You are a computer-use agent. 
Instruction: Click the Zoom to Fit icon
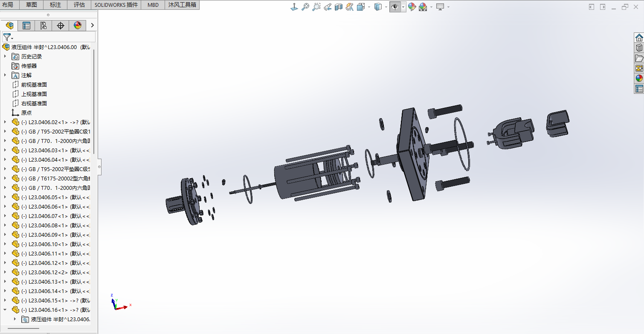click(x=305, y=7)
